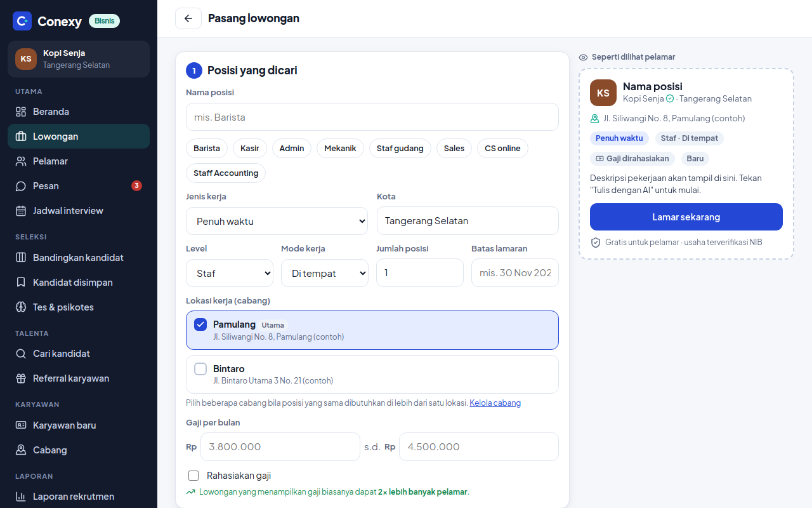The width and height of the screenshot is (812, 508).
Task: Open the Jenis kerja dropdown
Action: pos(277,221)
